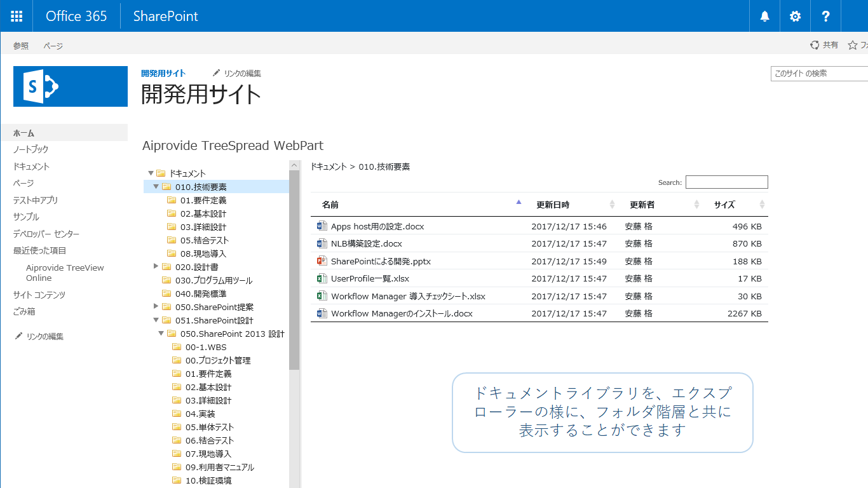This screenshot has height=488, width=868.
Task: Click the Word icon for Workflow Managerのインストール.docx
Action: pyautogui.click(x=322, y=313)
